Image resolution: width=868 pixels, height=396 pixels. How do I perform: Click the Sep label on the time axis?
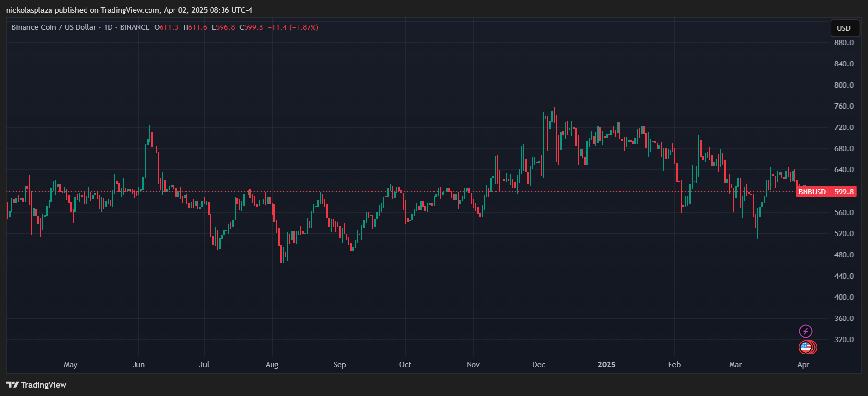340,365
